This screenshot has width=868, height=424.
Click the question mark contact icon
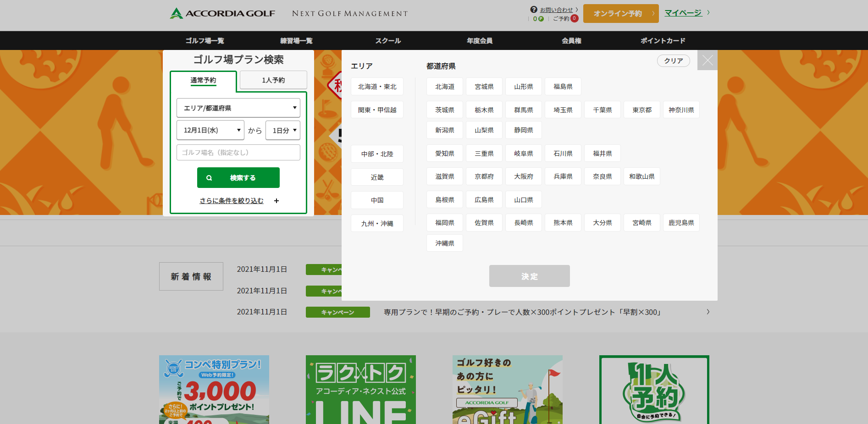click(x=534, y=10)
